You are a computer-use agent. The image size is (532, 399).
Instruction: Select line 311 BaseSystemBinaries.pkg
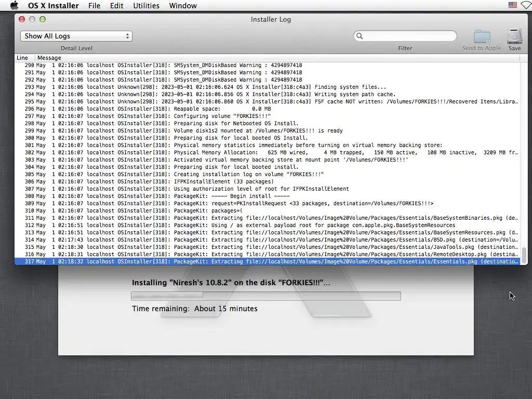[267, 218]
